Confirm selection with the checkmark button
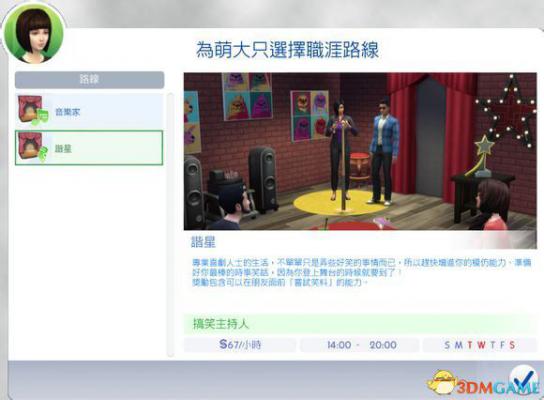544x400 pixels. click(523, 380)
